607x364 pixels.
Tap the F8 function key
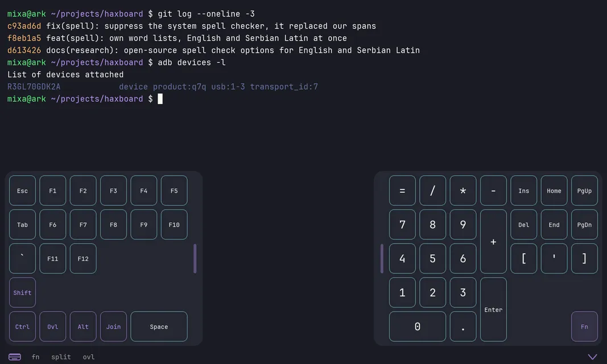click(113, 224)
